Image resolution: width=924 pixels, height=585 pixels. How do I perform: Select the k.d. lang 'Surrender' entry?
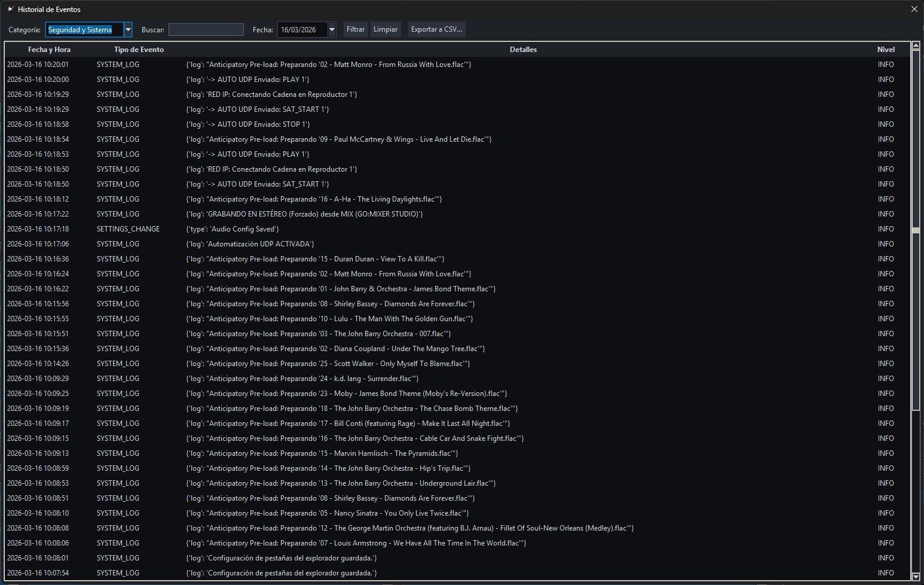pyautogui.click(x=457, y=379)
